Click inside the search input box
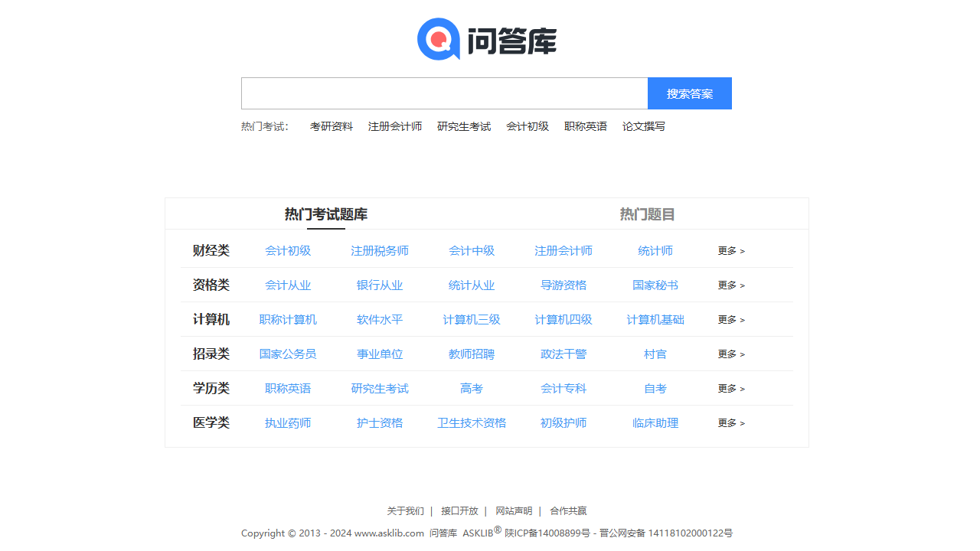 [444, 93]
